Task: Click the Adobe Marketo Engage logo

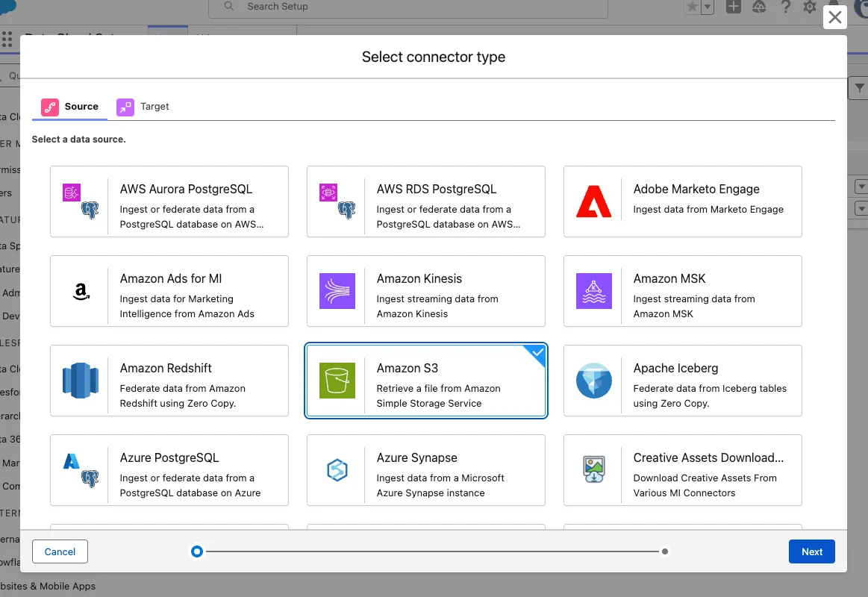Action: coord(593,201)
